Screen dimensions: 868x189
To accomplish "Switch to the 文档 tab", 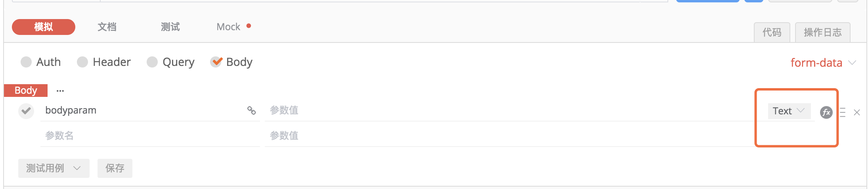I will [x=107, y=27].
